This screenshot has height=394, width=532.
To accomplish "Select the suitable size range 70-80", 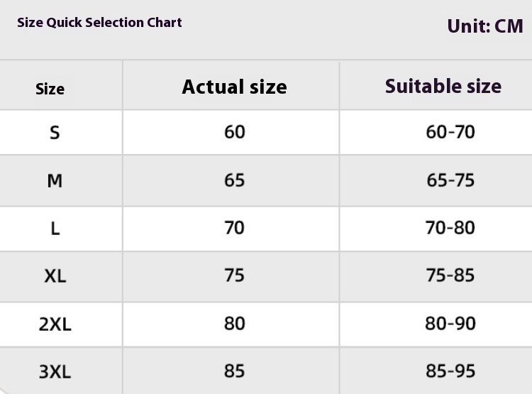I will pyautogui.click(x=450, y=228).
